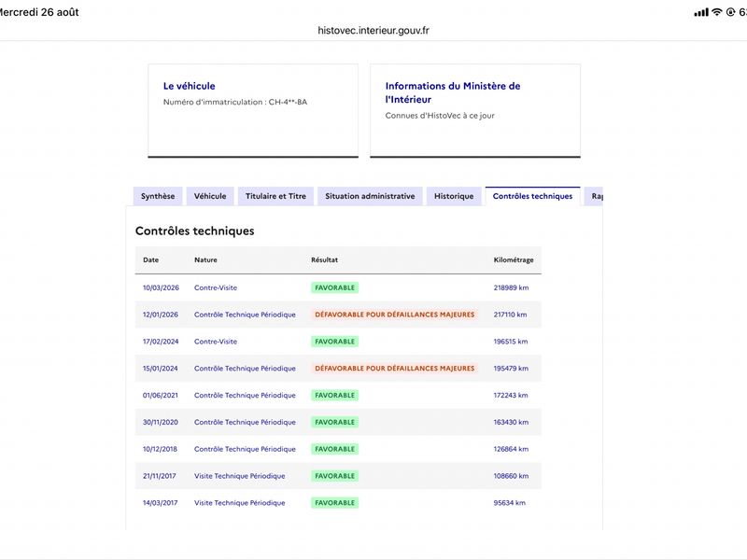This screenshot has width=747, height=560.
Task: Click the 108660 km mileage value
Action: [511, 476]
